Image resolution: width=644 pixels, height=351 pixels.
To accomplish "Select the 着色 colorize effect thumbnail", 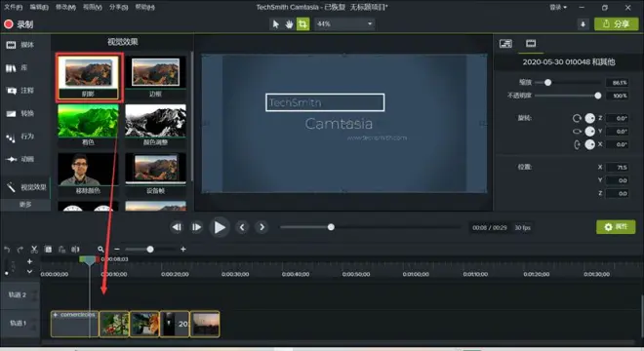I will pyautogui.click(x=88, y=125).
